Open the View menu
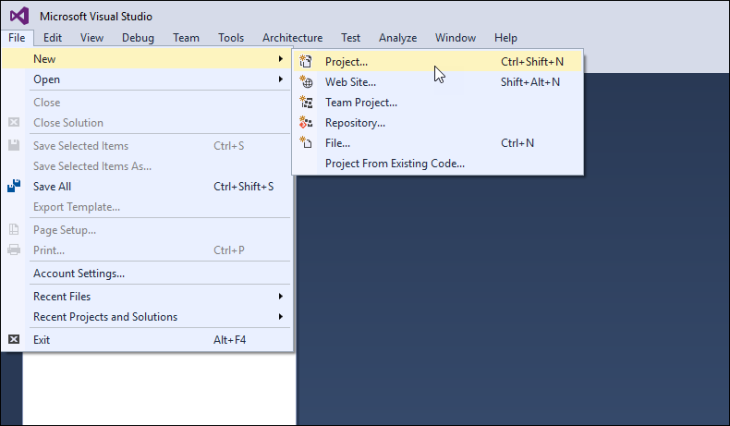The width and height of the screenshot is (730, 426). pyautogui.click(x=92, y=38)
